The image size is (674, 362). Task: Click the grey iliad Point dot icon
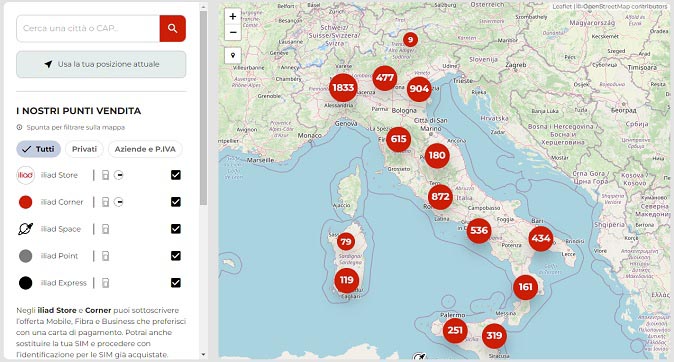(25, 256)
